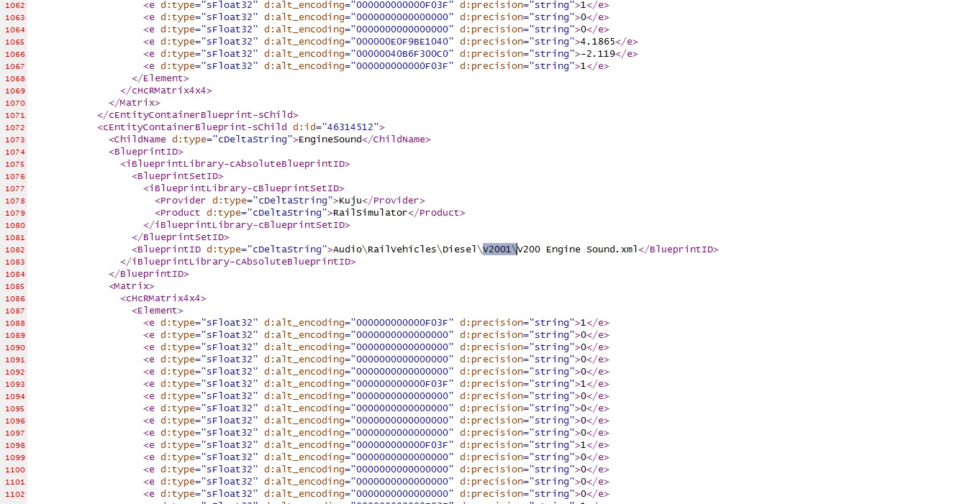
Task: Select line number 1087
Action: tap(14, 311)
